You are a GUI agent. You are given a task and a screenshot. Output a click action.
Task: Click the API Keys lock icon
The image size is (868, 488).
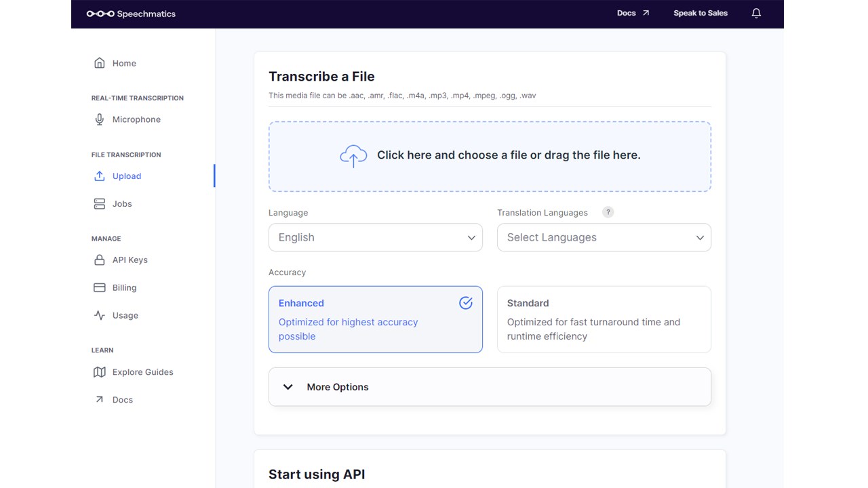[100, 260]
